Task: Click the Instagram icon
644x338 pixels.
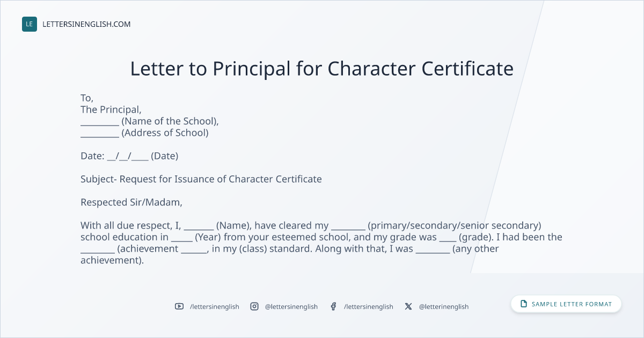Action: point(254,306)
